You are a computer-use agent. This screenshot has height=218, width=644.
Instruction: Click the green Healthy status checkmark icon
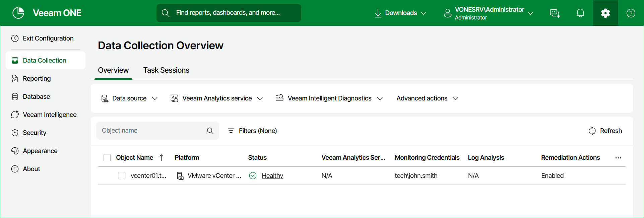point(253,175)
